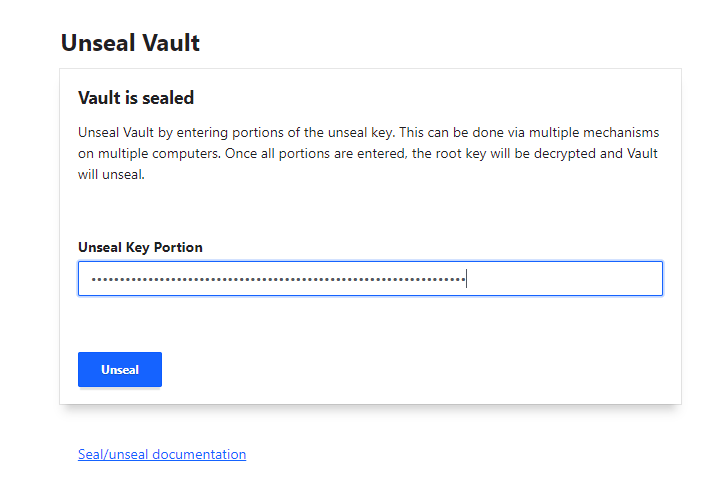Click the phrase "multiple mechanisms" in the description
This screenshot has width=723, height=488.
[x=598, y=133]
